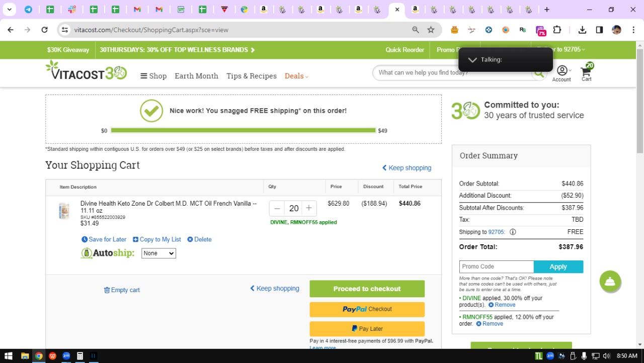The height and width of the screenshot is (363, 644).
Task: Go back to the previous page
Action: tap(11, 30)
